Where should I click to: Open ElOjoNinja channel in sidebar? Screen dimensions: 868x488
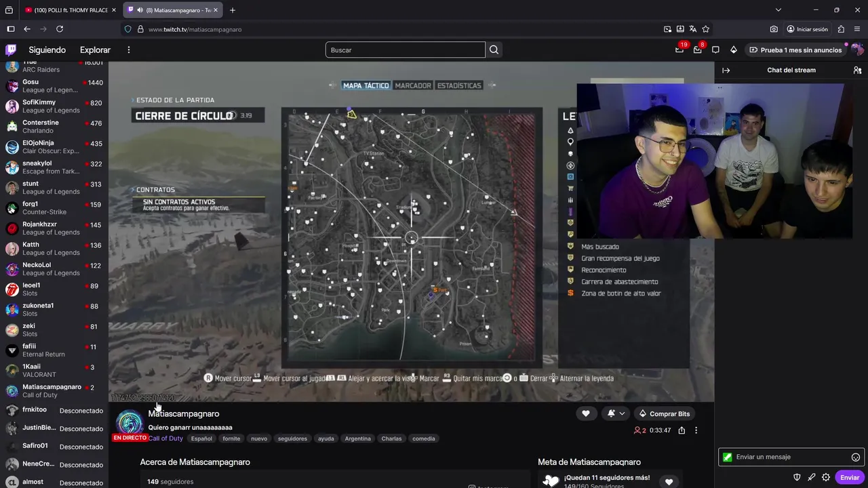(x=54, y=147)
